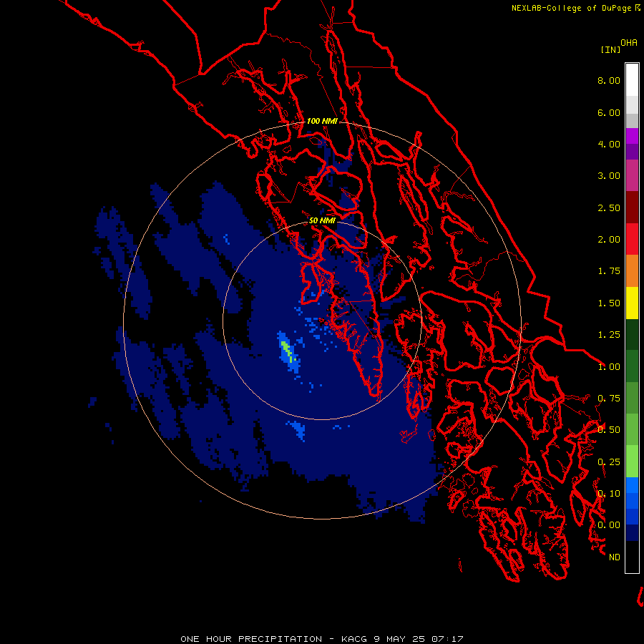Select the 2.50 legend value
Image resolution: width=644 pixels, height=644 pixels.
click(609, 208)
